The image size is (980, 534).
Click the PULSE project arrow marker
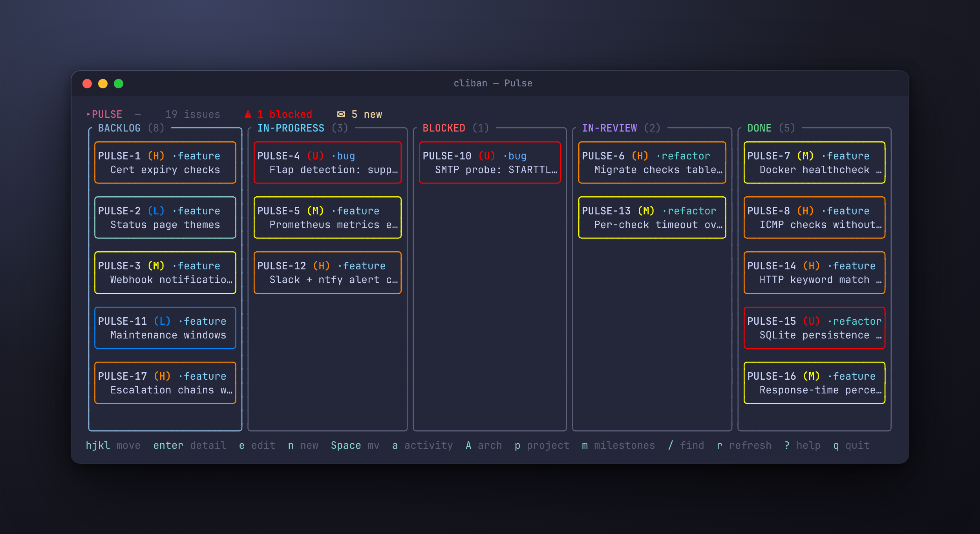(88, 114)
